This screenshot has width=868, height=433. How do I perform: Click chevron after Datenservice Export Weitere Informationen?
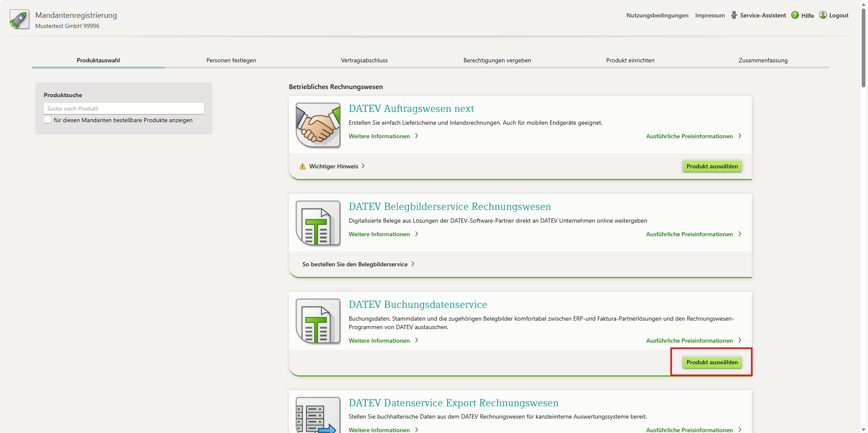(417, 430)
